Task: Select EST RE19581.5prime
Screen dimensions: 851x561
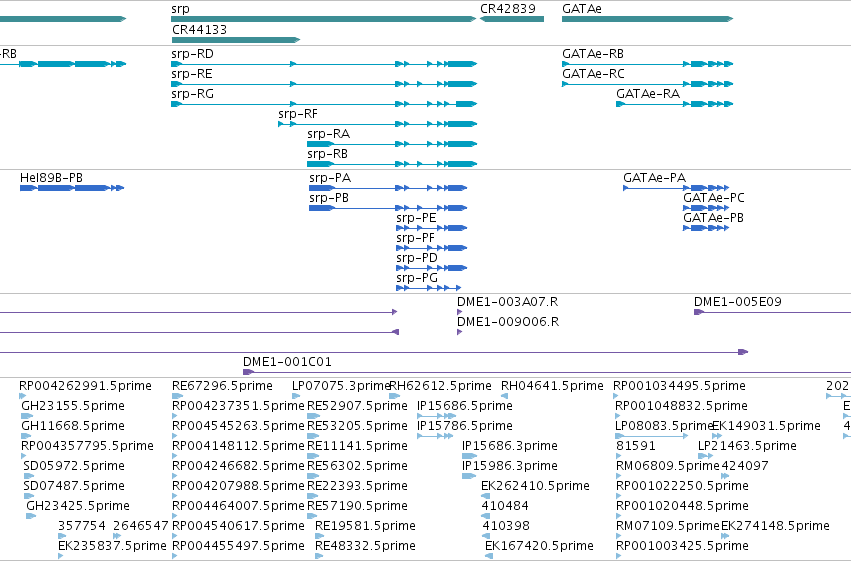Action: coord(320,536)
